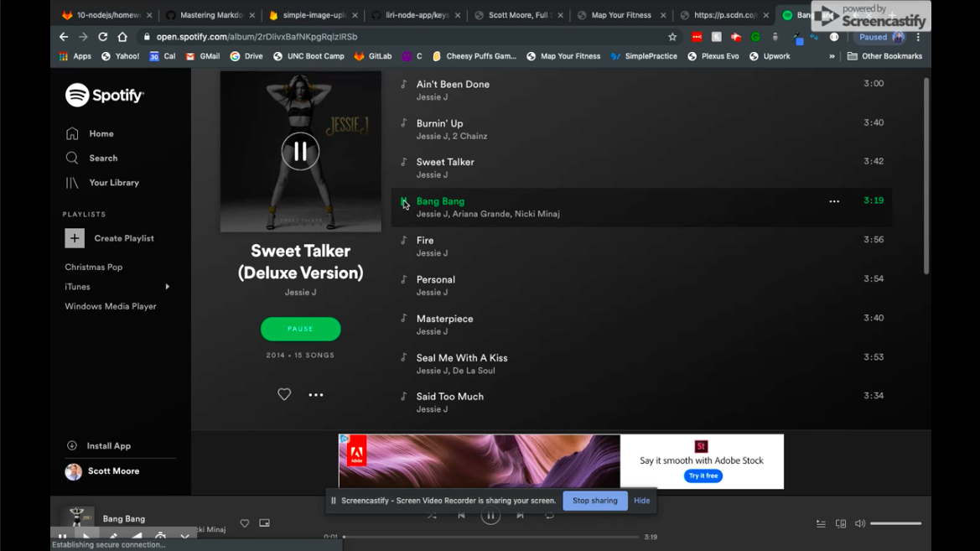Viewport: 980px width, 551px height.
Task: Show hidden bookmarks with the double chevron
Action: tap(832, 56)
